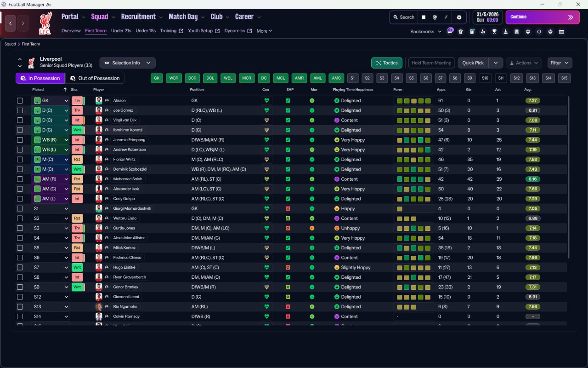
Task: Tick the checkbox in Wataru Endo's row
Action: (x=20, y=218)
